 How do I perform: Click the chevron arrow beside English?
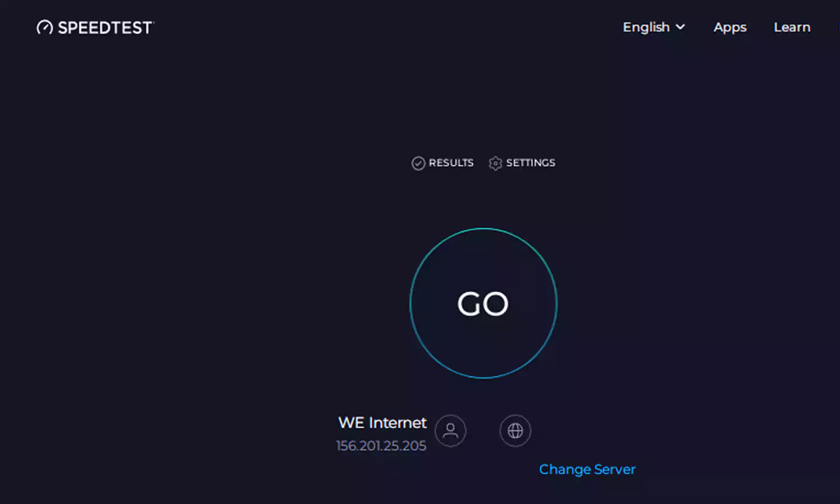[x=680, y=27]
